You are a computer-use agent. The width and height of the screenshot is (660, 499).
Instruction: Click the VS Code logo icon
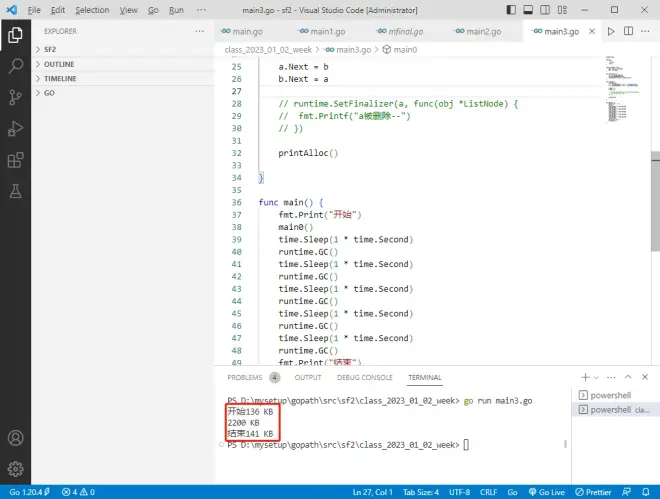(x=12, y=10)
